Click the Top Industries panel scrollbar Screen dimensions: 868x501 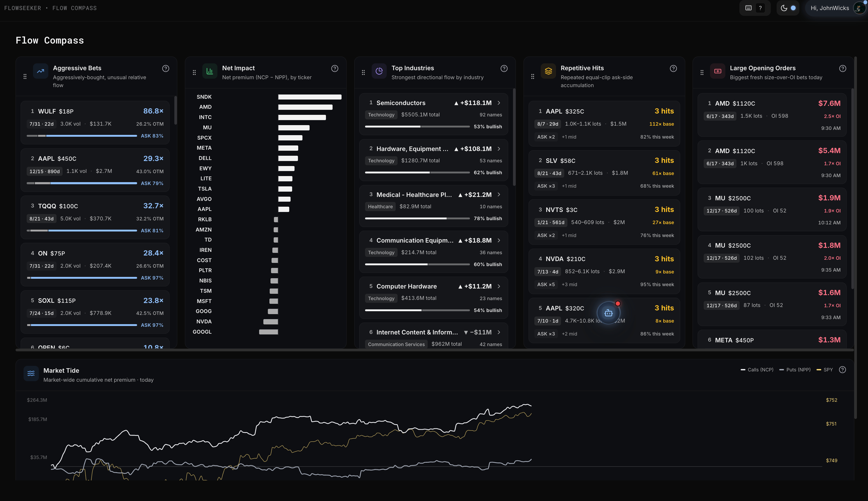pos(514,137)
